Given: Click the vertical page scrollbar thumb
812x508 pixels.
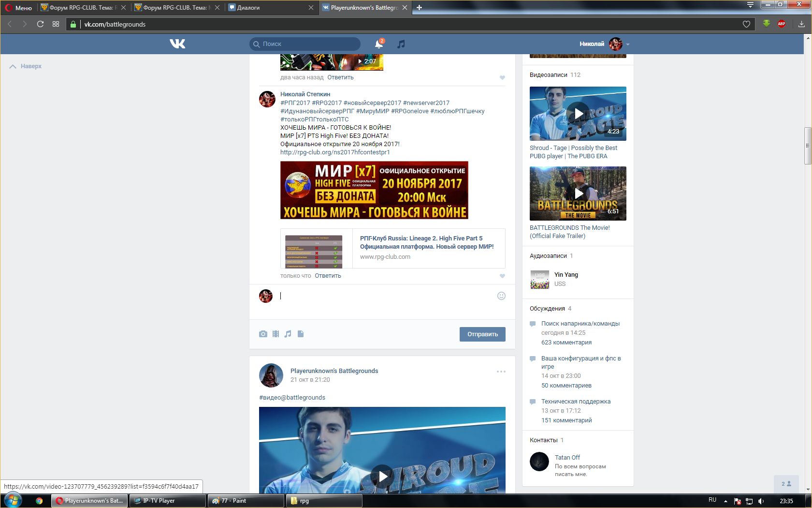Looking at the screenshot, I should coord(807,146).
